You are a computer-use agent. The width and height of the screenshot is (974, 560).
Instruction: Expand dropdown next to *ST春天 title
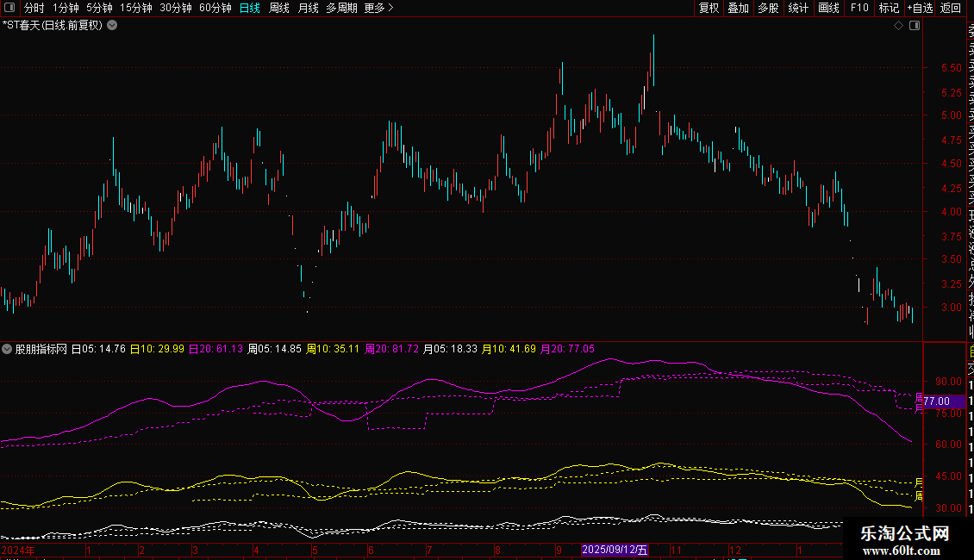pyautogui.click(x=112, y=25)
